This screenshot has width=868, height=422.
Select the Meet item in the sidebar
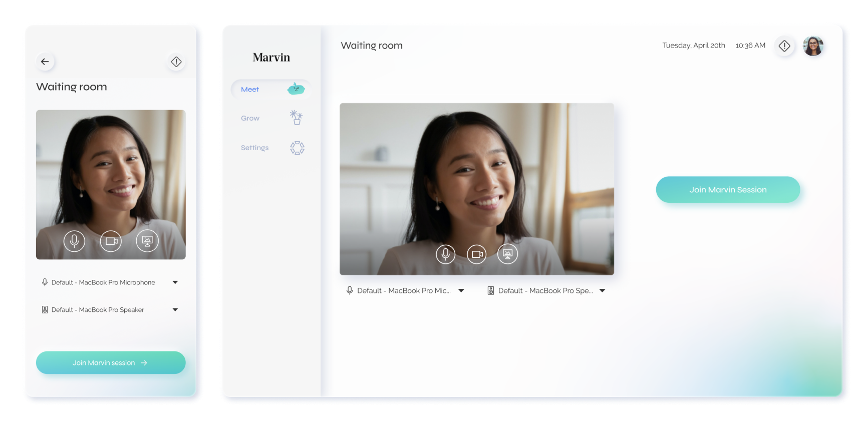[270, 89]
